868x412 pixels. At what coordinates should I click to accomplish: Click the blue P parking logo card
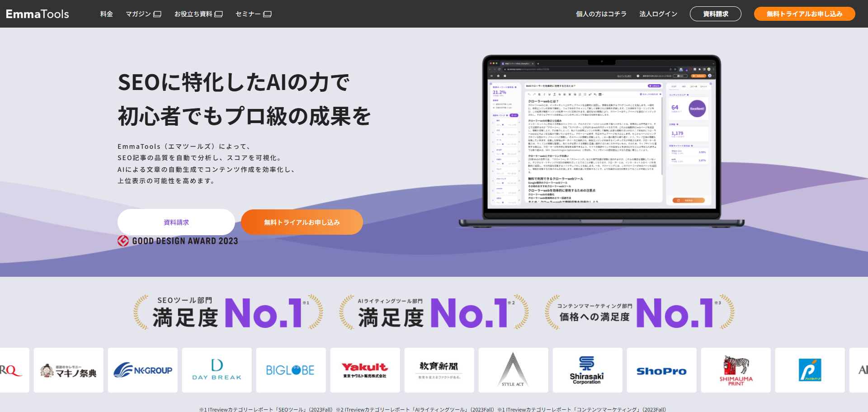tap(810, 370)
